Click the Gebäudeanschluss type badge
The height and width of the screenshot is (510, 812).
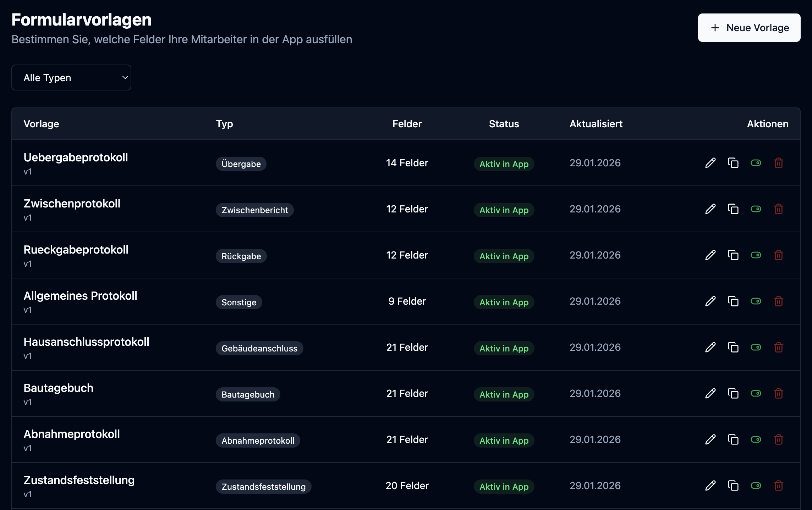[x=259, y=348]
